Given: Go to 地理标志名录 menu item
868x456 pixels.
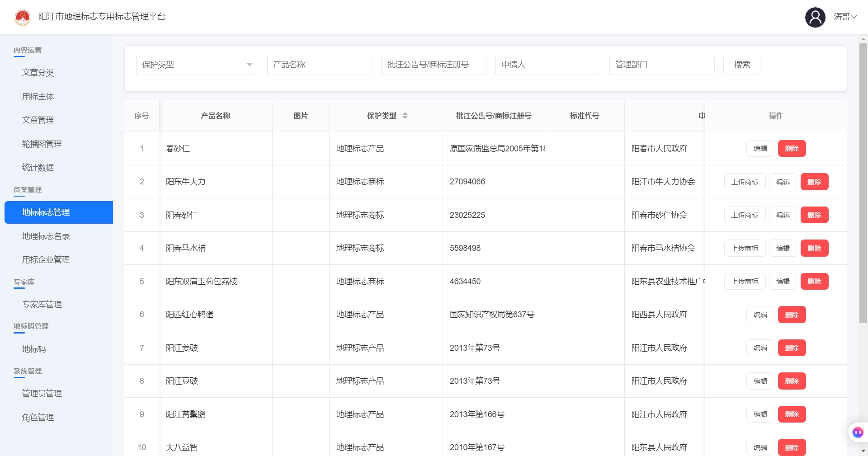Looking at the screenshot, I should 46,236.
